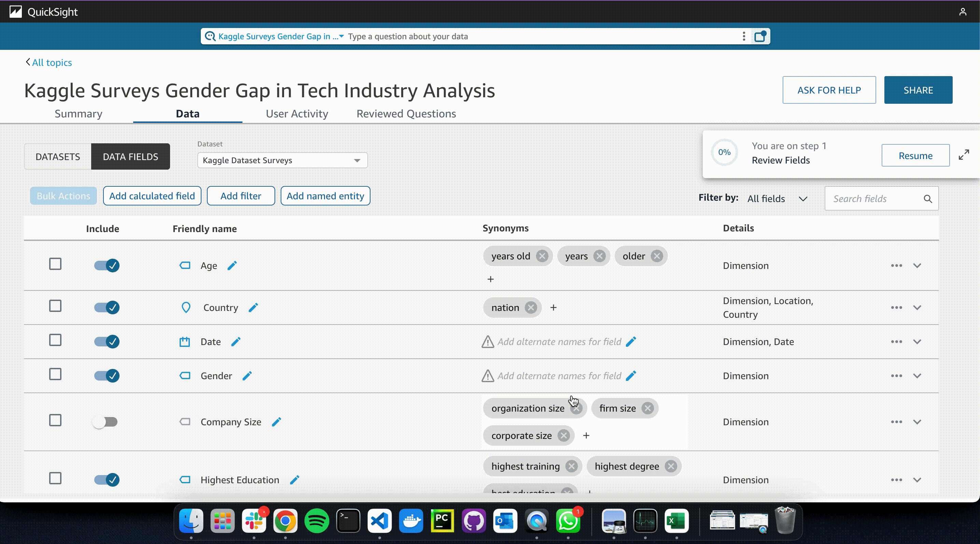The height and width of the screenshot is (544, 980).
Task: Remove the 'firm size' synonym
Action: (x=647, y=408)
